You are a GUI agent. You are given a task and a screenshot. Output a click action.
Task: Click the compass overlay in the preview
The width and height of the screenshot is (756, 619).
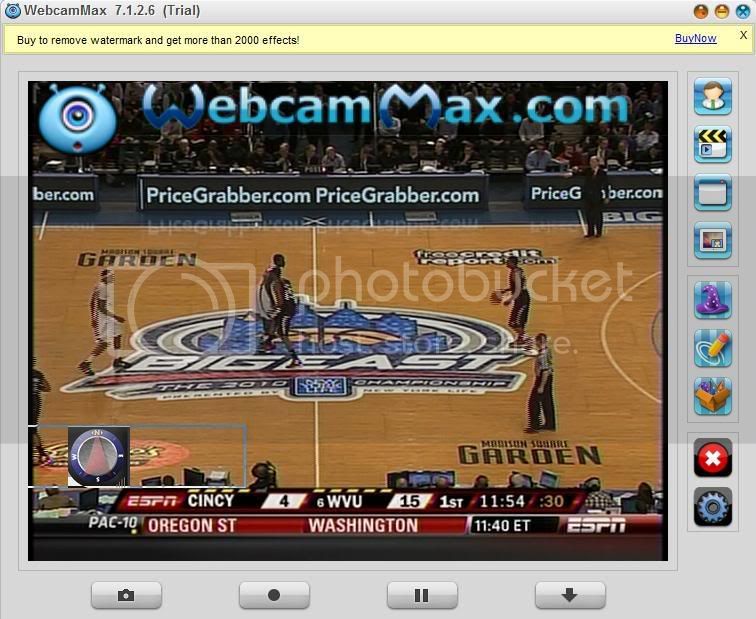click(x=98, y=456)
